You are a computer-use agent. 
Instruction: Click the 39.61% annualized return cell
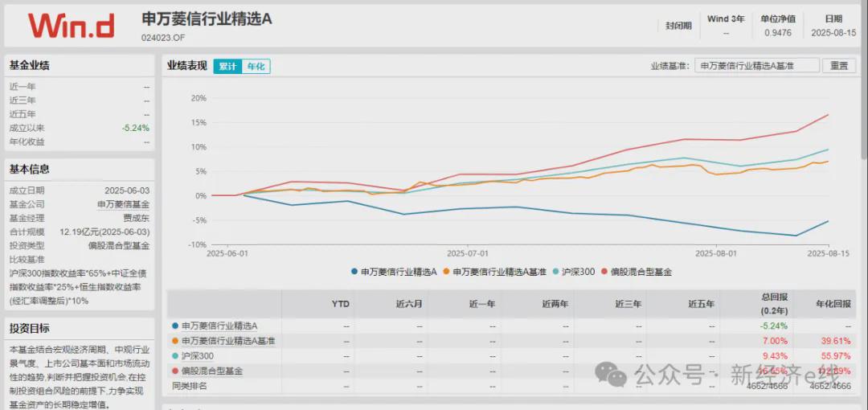tap(837, 340)
